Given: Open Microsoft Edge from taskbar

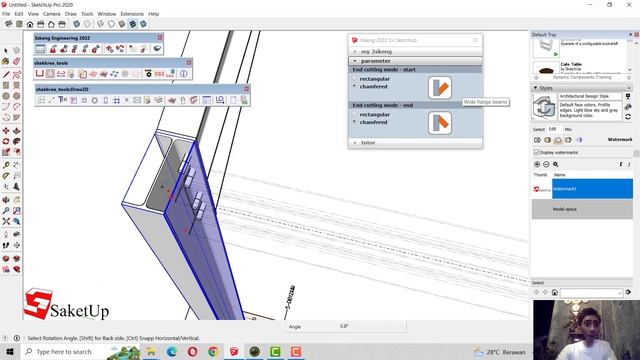Looking at the screenshot, I should click(x=172, y=351).
